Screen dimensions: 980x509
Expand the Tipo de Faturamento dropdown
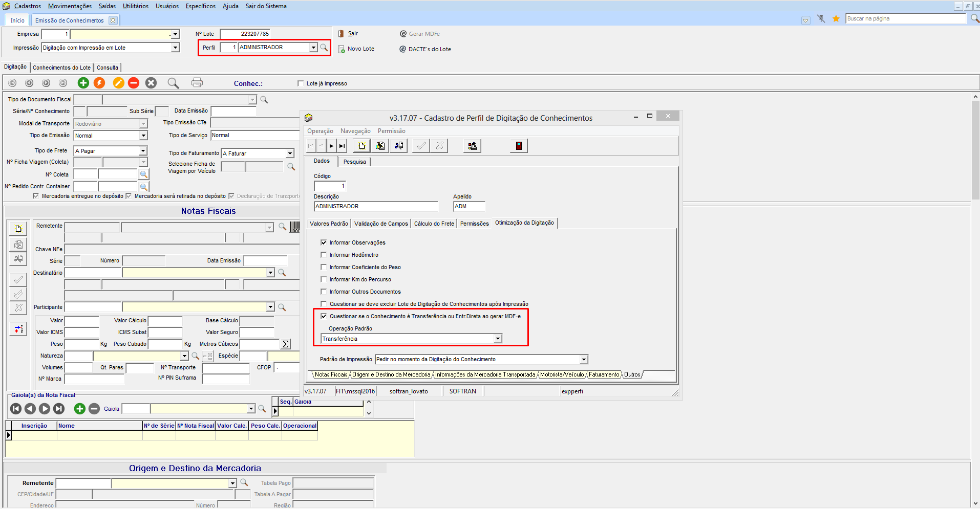[290, 153]
